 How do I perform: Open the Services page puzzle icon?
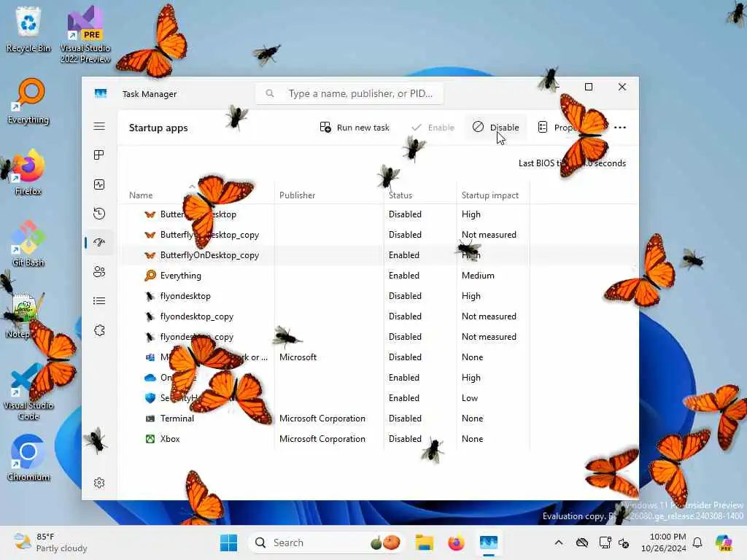click(99, 330)
